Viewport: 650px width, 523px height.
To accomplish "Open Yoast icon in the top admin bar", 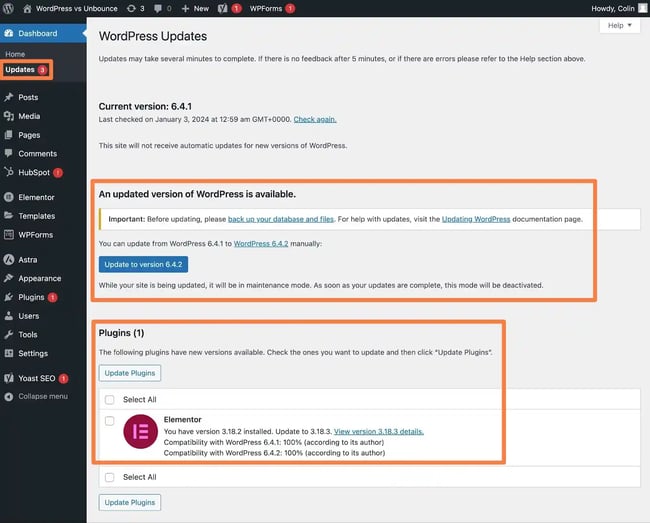I will coord(223,8).
